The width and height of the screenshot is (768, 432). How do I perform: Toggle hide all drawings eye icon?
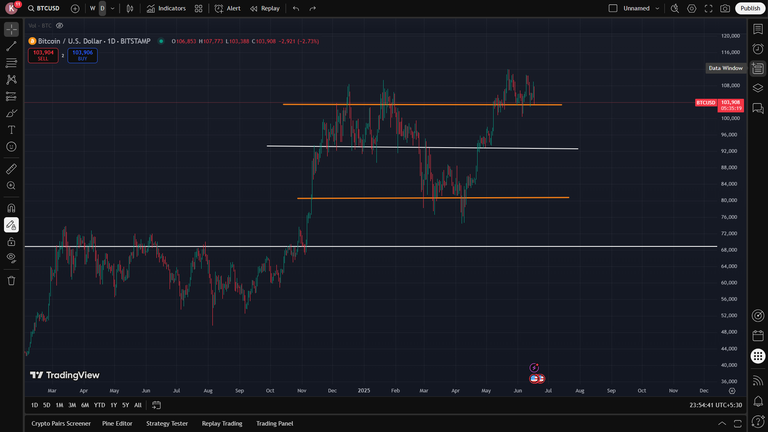[11, 258]
